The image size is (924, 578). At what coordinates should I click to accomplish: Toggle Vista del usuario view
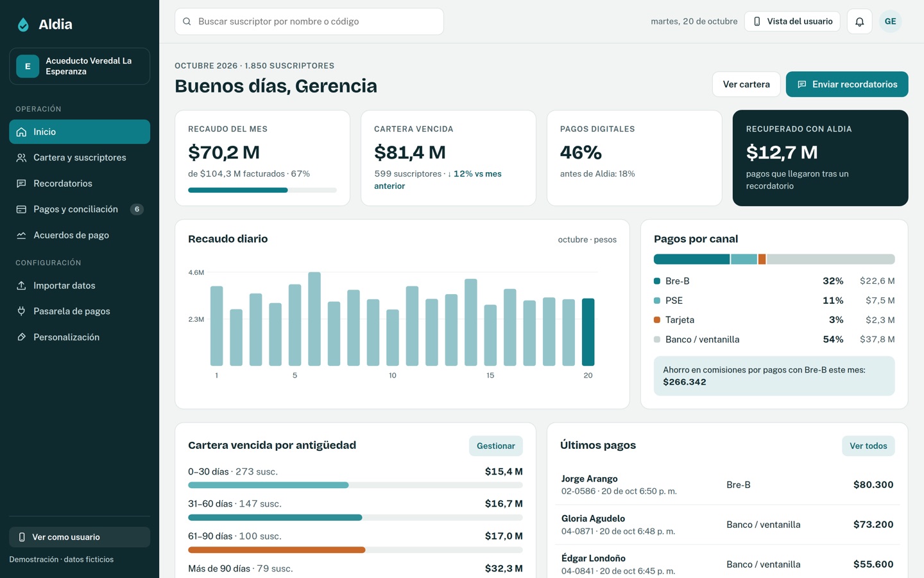coord(792,21)
